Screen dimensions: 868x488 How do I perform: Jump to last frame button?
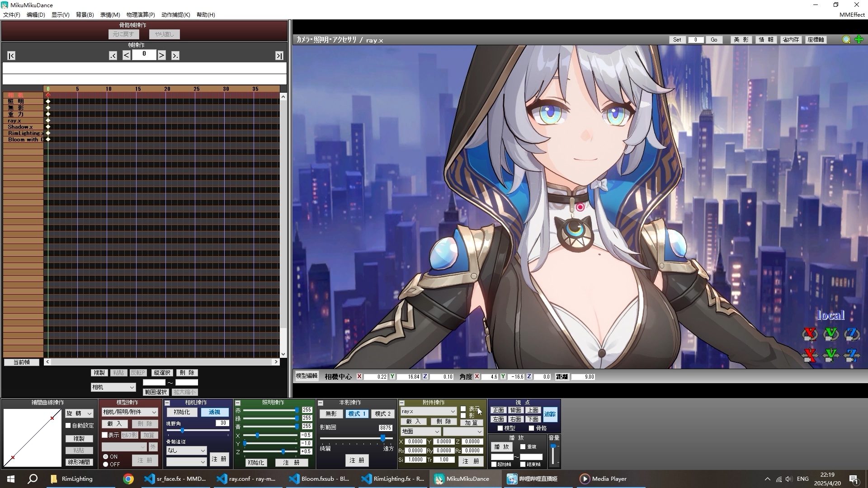[279, 56]
